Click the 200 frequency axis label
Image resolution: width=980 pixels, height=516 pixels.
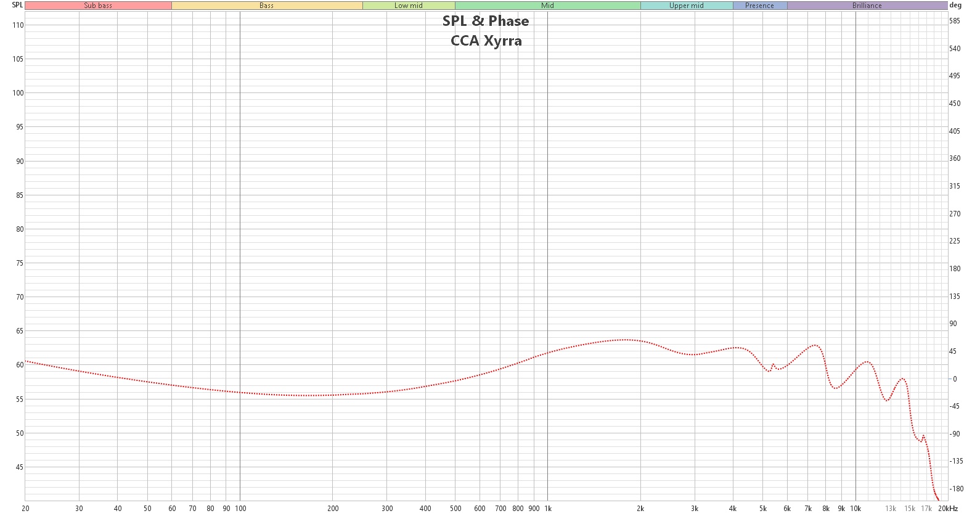(x=333, y=509)
